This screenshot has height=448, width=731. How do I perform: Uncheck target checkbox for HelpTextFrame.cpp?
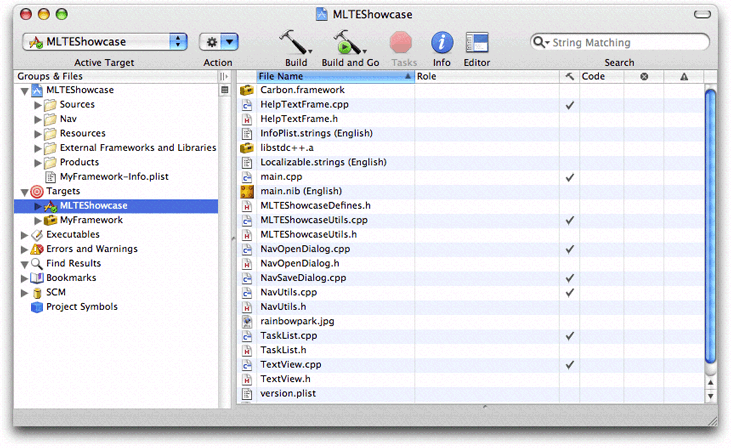(x=569, y=105)
